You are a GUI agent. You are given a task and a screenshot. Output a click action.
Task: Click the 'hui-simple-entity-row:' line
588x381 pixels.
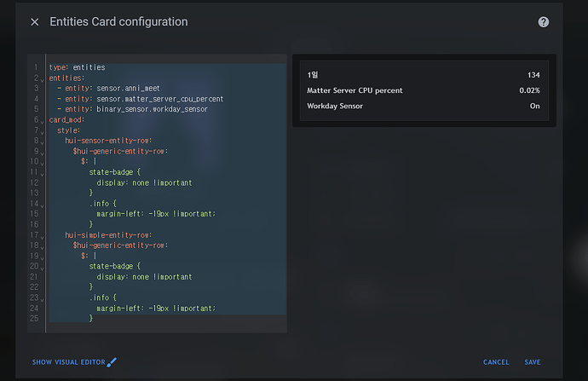(108, 234)
